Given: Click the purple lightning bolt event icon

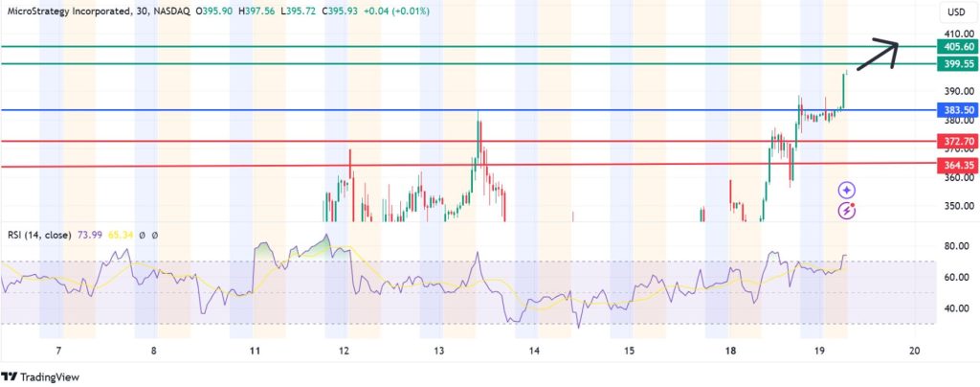Looking at the screenshot, I should pyautogui.click(x=847, y=211).
